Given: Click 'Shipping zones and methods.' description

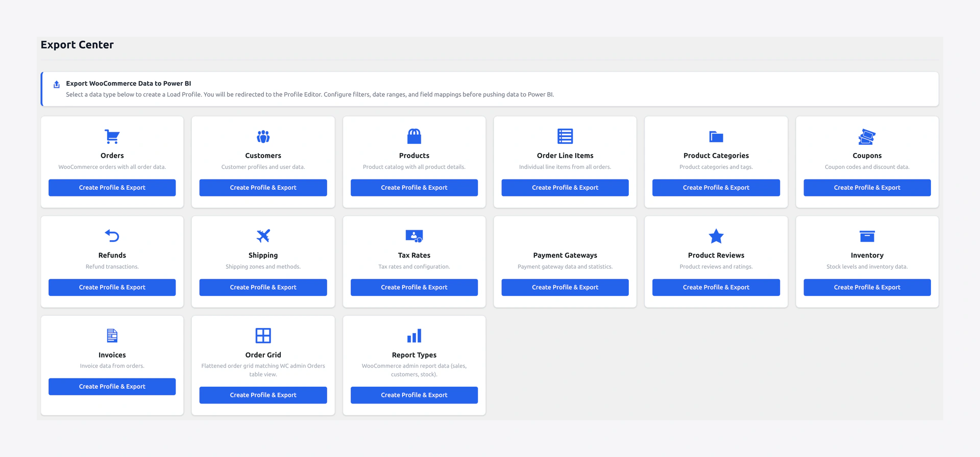Looking at the screenshot, I should pyautogui.click(x=263, y=267).
